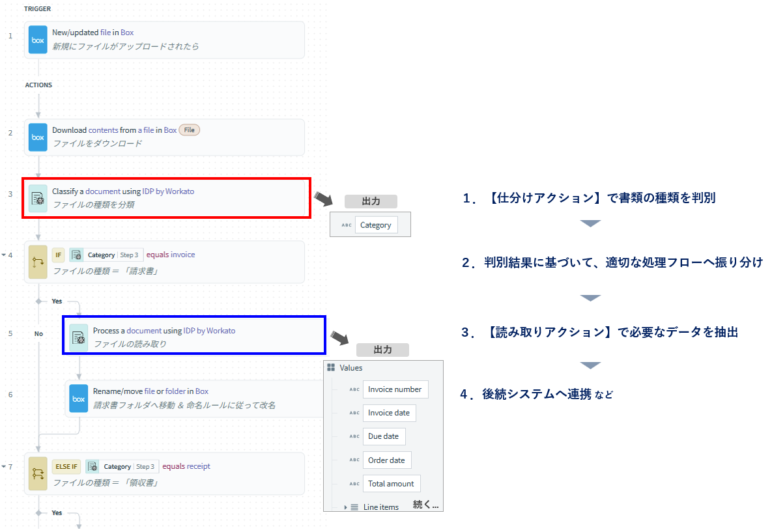Click ABC type icon beside Total amount
The width and height of the screenshot is (772, 532).
point(354,484)
